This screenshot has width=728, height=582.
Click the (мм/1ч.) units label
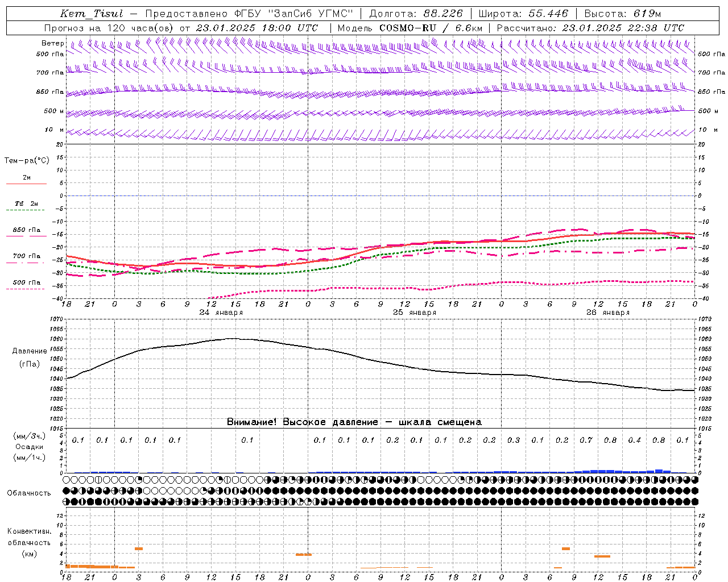pos(30,458)
